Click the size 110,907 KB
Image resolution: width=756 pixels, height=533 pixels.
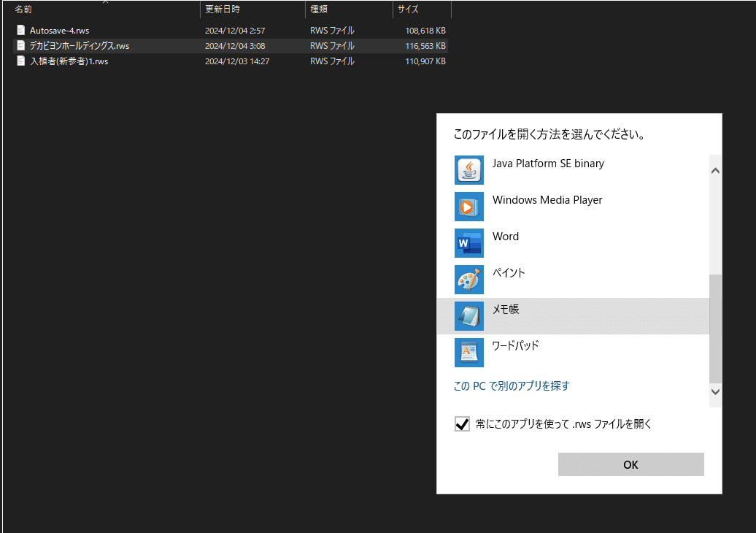425,61
